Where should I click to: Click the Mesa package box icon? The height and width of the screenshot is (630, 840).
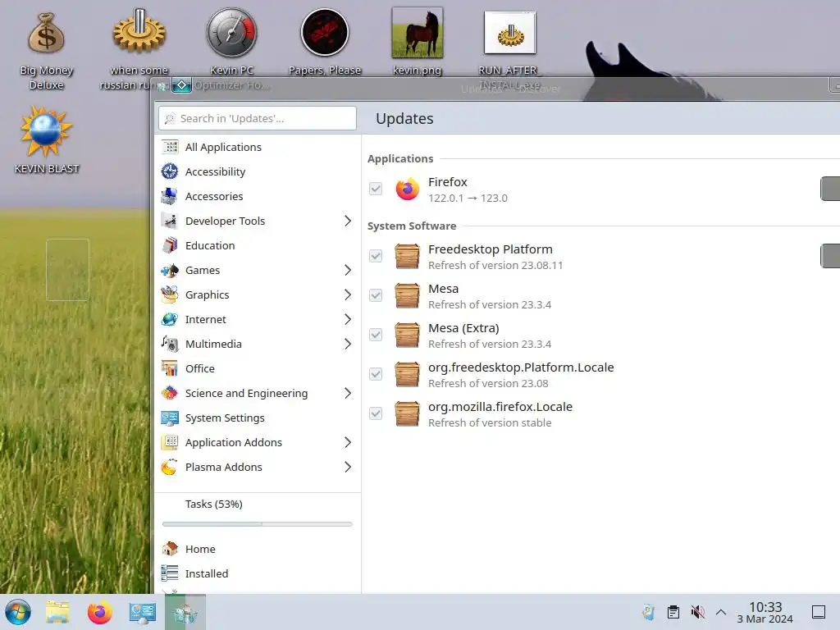coord(407,295)
